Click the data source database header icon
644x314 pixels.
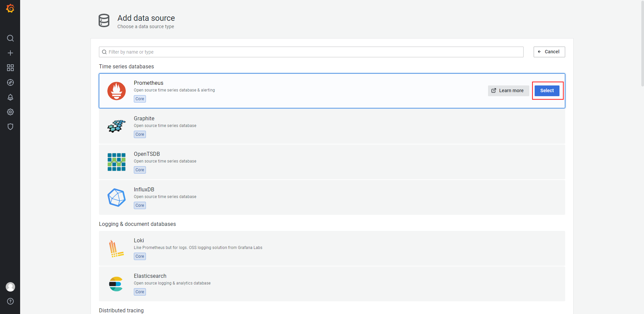point(104,20)
